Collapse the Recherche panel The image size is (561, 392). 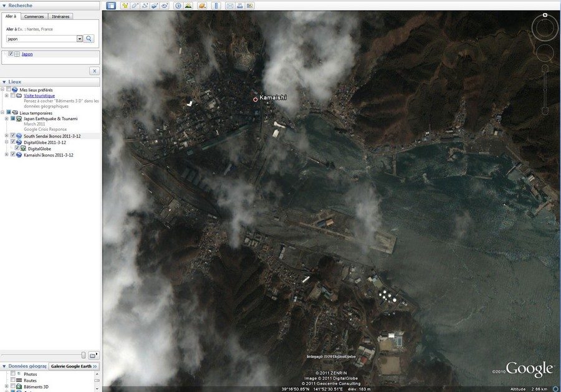(x=4, y=6)
